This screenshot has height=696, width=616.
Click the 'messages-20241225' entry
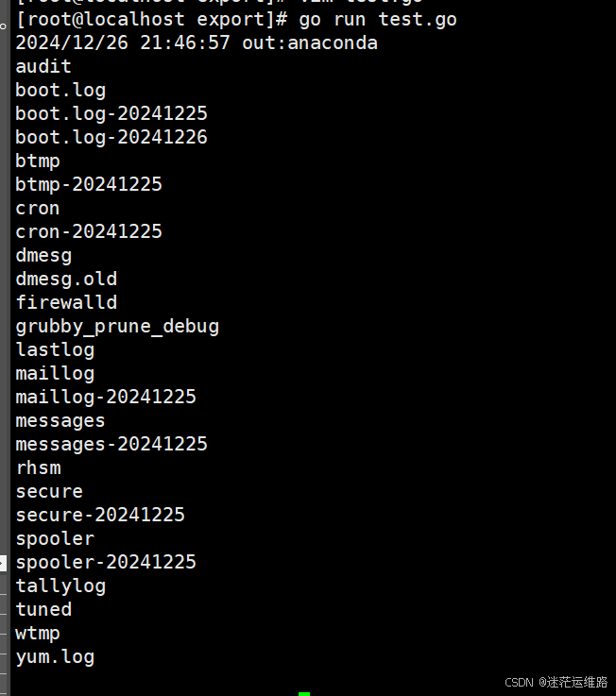click(x=111, y=444)
